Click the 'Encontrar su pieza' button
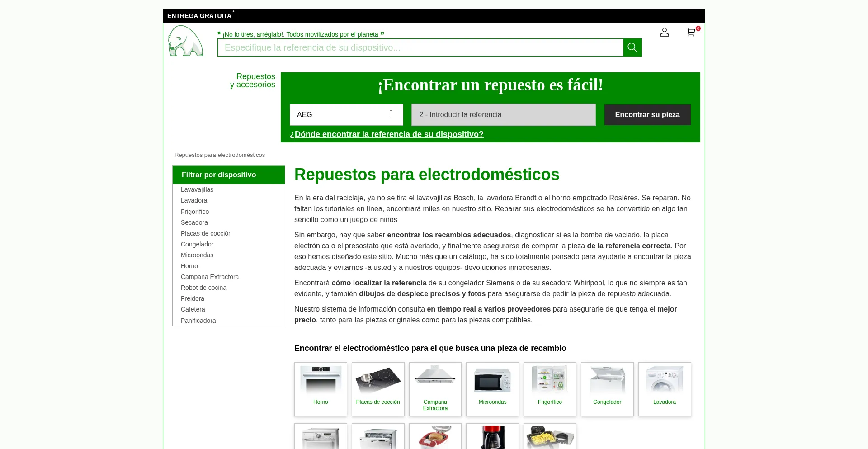This screenshot has height=449, width=868. [x=647, y=115]
